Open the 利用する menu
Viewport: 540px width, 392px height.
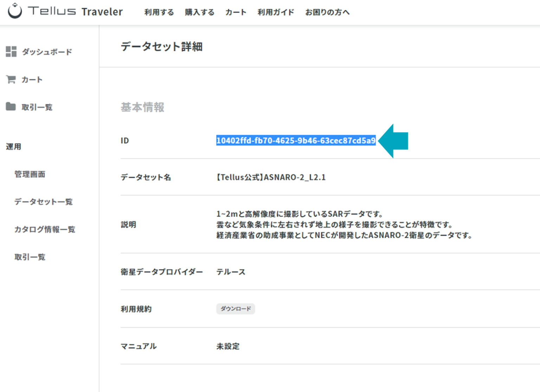pyautogui.click(x=159, y=12)
